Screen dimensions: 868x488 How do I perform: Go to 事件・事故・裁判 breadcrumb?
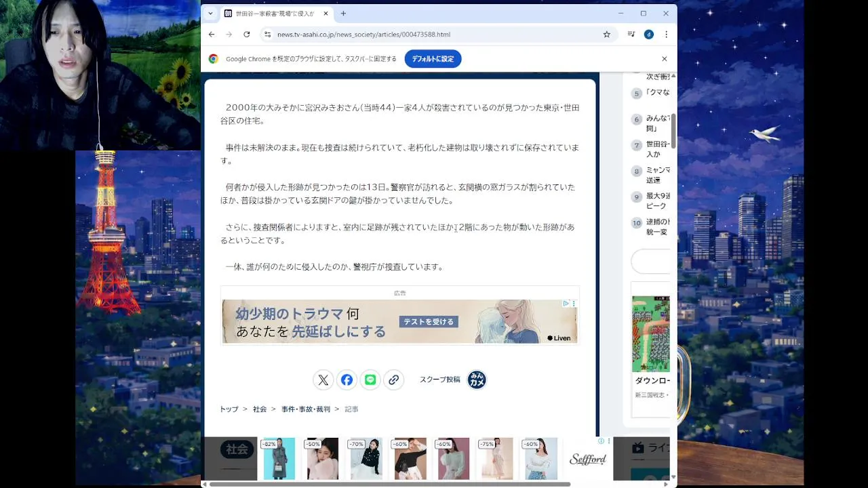click(x=306, y=409)
